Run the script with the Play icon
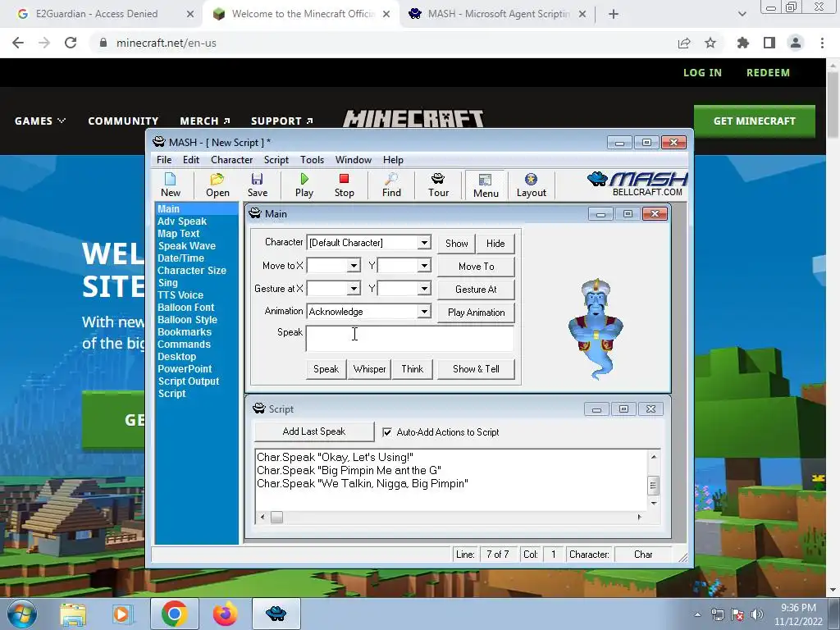 (x=304, y=185)
